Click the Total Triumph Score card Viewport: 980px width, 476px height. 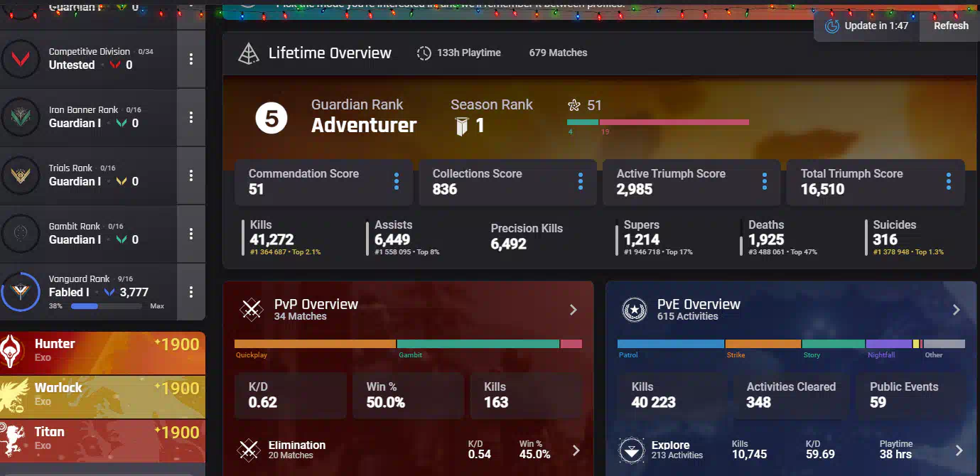pos(876,183)
